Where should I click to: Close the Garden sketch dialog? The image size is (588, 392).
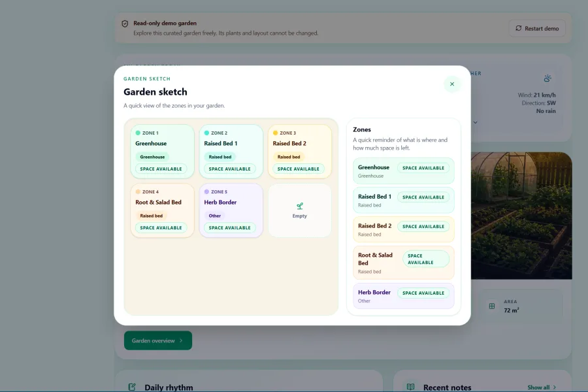coord(452,84)
